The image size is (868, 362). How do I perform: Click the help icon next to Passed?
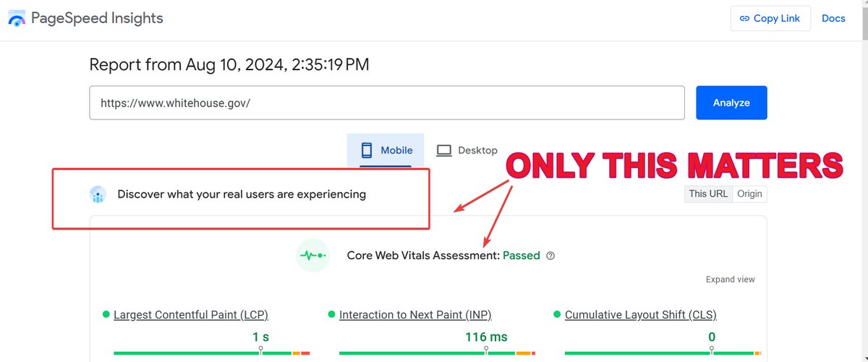pos(550,256)
